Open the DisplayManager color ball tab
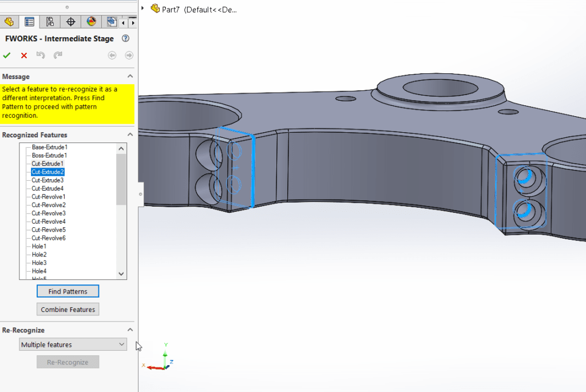Viewport: 586px width, 392px height. [x=92, y=22]
